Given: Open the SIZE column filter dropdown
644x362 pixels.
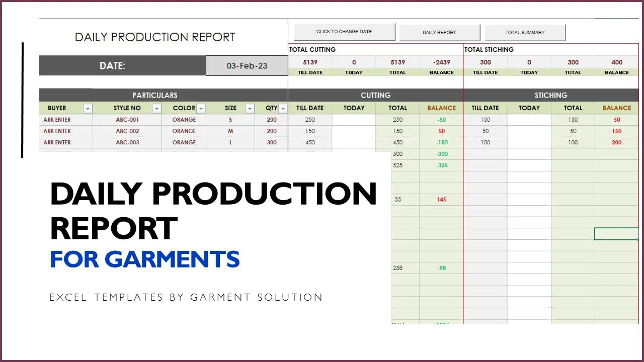Looking at the screenshot, I should pyautogui.click(x=250, y=108).
